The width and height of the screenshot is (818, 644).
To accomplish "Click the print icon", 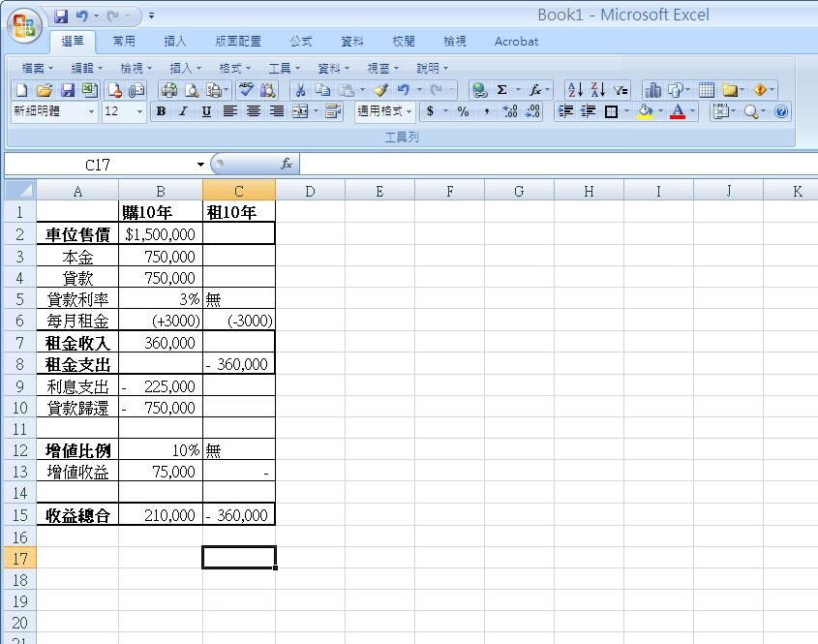I will (x=168, y=90).
